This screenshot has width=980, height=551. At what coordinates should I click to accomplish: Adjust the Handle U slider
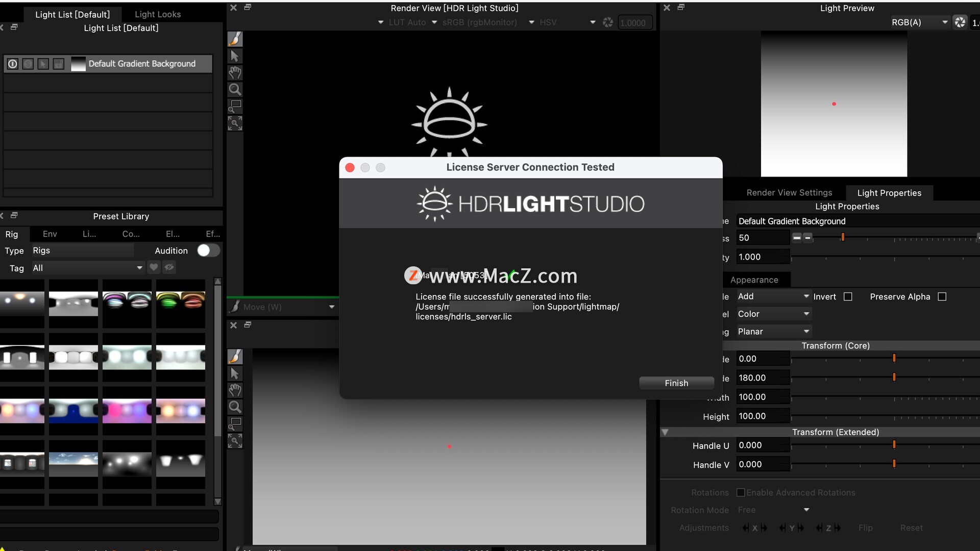(x=894, y=445)
